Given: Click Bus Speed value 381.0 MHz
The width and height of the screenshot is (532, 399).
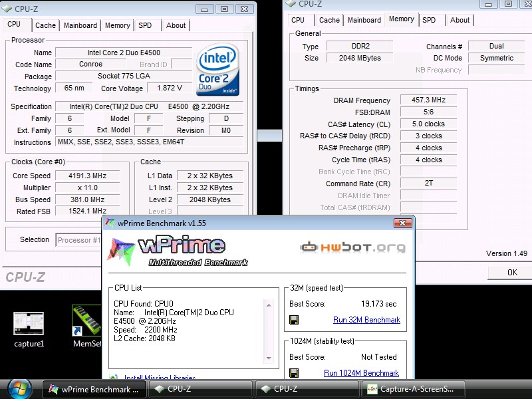Looking at the screenshot, I should pos(88,199).
